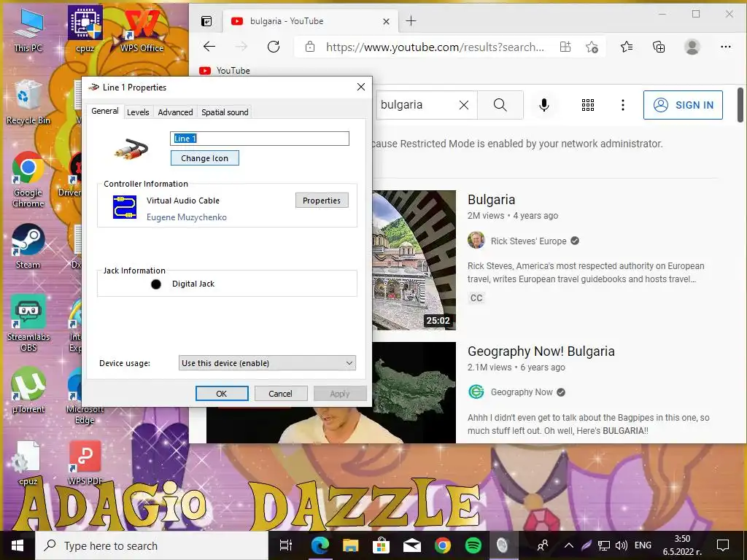Open Eugene Muzychenko link
The height and width of the screenshot is (560, 747).
click(x=187, y=217)
